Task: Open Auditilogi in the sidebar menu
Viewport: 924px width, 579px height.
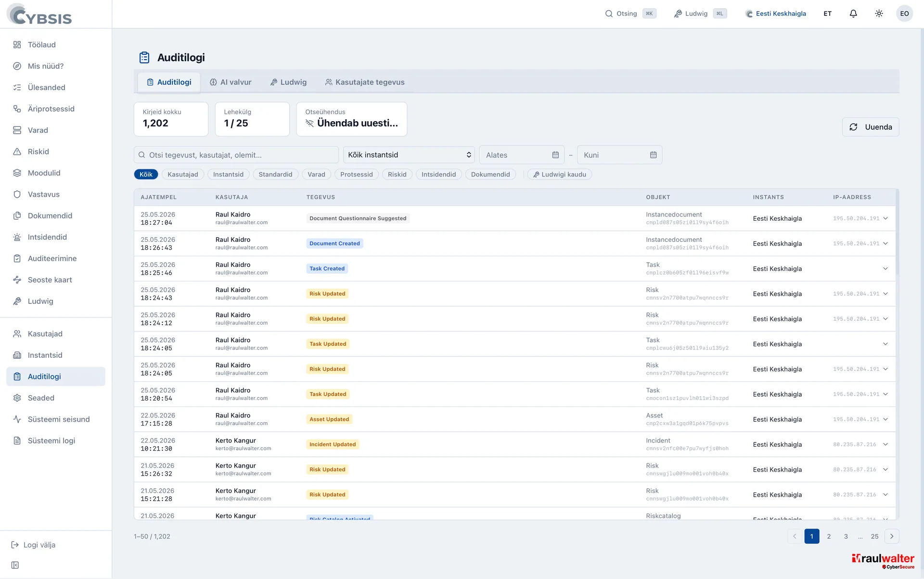Action: [x=56, y=377]
